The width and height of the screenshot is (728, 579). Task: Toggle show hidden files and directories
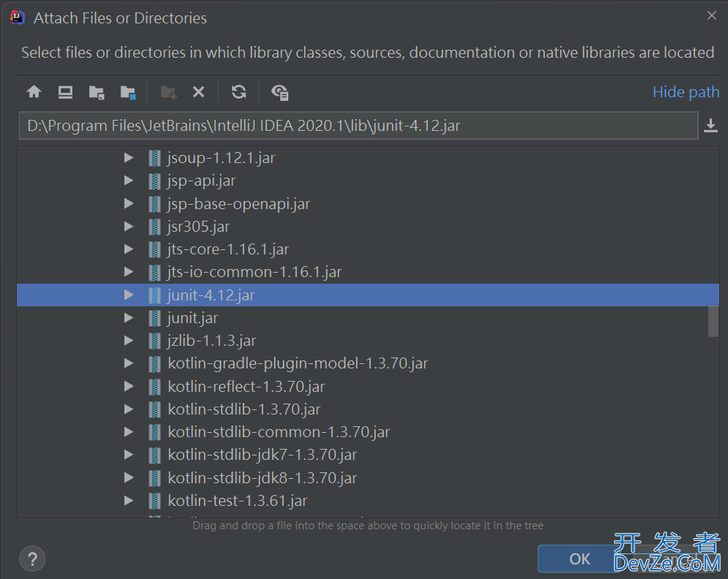click(x=280, y=92)
